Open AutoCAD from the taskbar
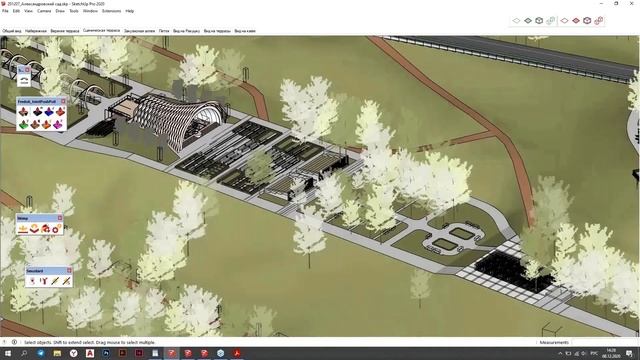The width and height of the screenshot is (640, 360). [x=90, y=353]
